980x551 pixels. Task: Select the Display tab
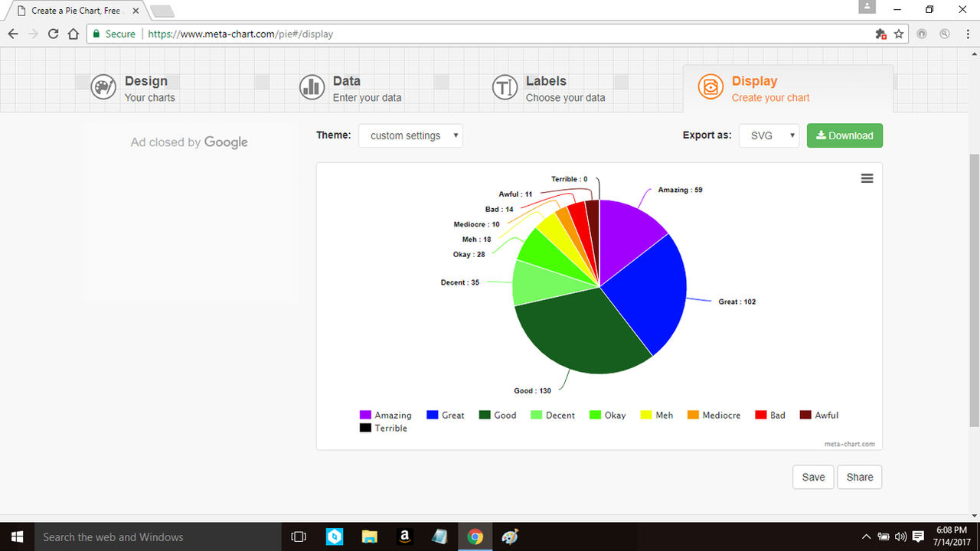click(x=788, y=88)
